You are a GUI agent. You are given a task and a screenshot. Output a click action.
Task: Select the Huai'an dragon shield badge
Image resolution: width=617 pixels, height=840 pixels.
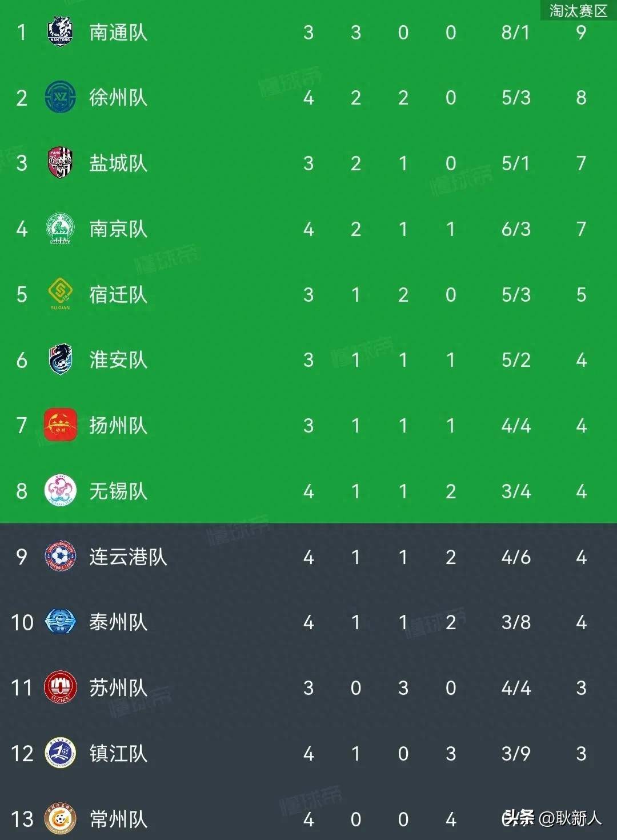coord(60,359)
